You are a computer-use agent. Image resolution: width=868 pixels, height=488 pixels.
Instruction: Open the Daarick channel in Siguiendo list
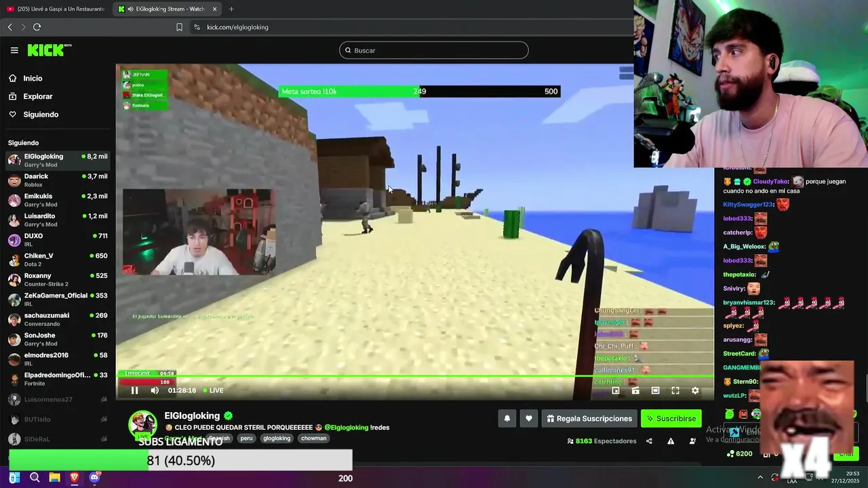[58, 180]
